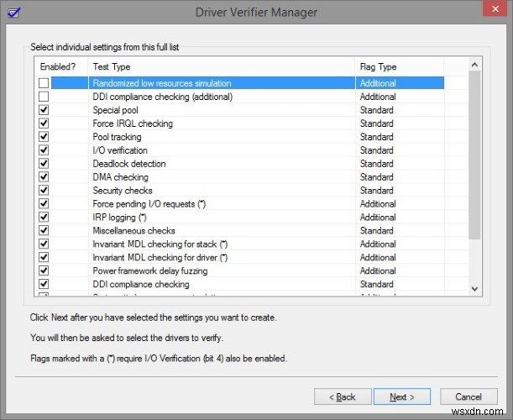This screenshot has height=420, width=513.
Task: Click the Back button
Action: click(x=343, y=396)
